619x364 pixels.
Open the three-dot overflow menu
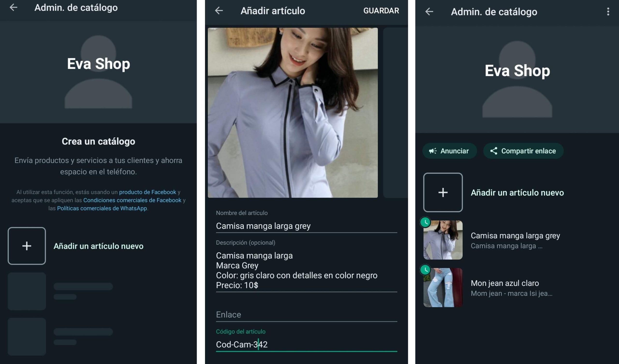point(608,11)
